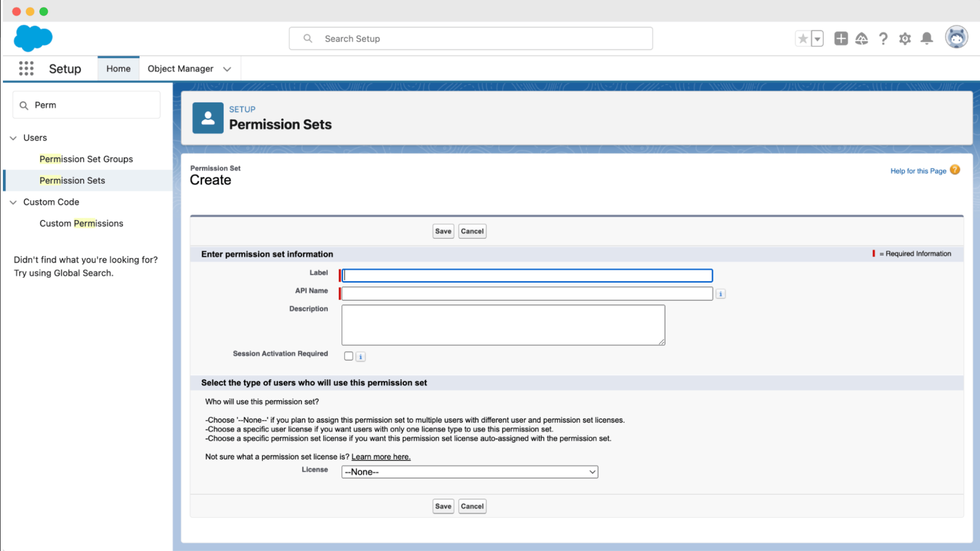Open Permission Set Groups in sidebar
Image resolution: width=980 pixels, height=551 pixels.
pyautogui.click(x=86, y=159)
